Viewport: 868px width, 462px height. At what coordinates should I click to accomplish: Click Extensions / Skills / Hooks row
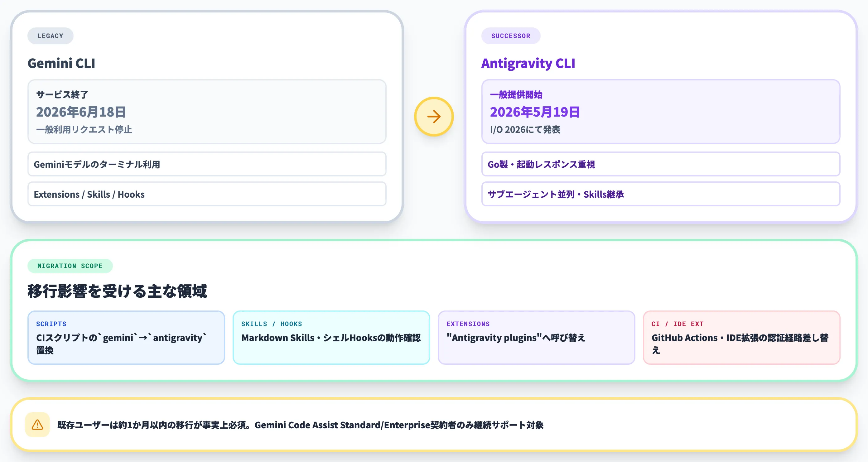pyautogui.click(x=207, y=194)
